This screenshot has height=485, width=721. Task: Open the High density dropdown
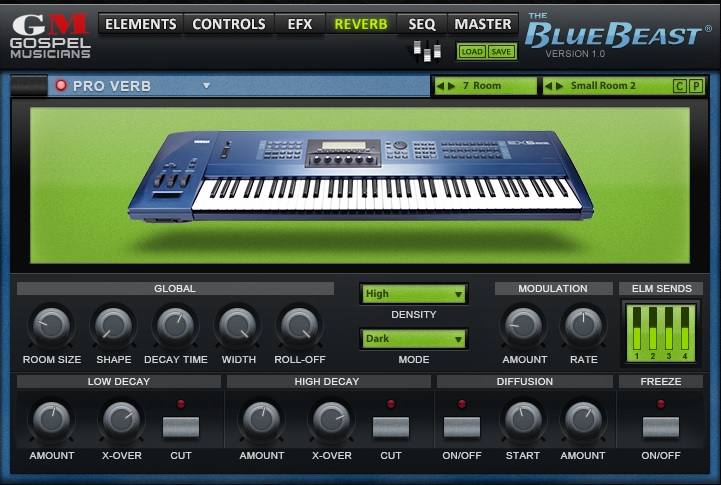click(x=414, y=294)
